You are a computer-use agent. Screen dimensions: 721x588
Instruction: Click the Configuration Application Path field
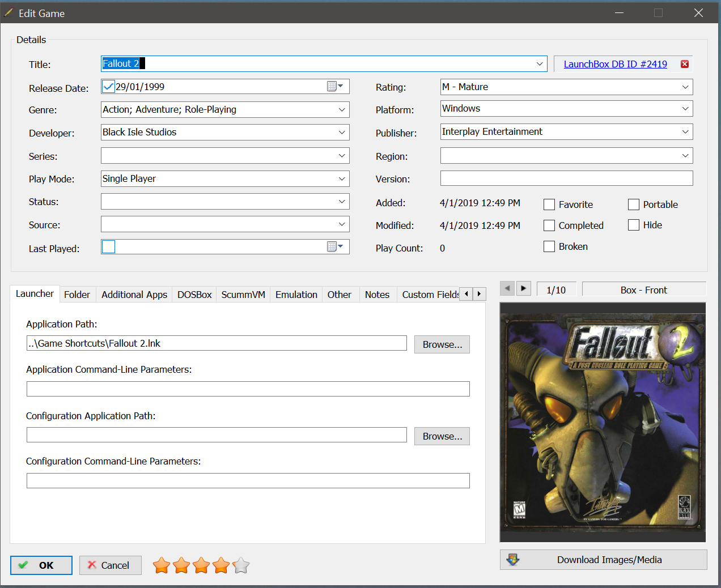coord(217,435)
